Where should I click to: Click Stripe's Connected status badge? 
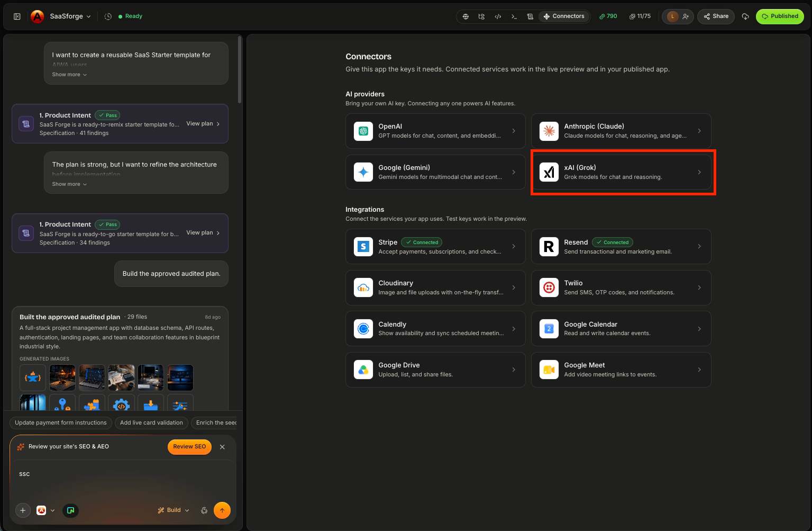(422, 242)
